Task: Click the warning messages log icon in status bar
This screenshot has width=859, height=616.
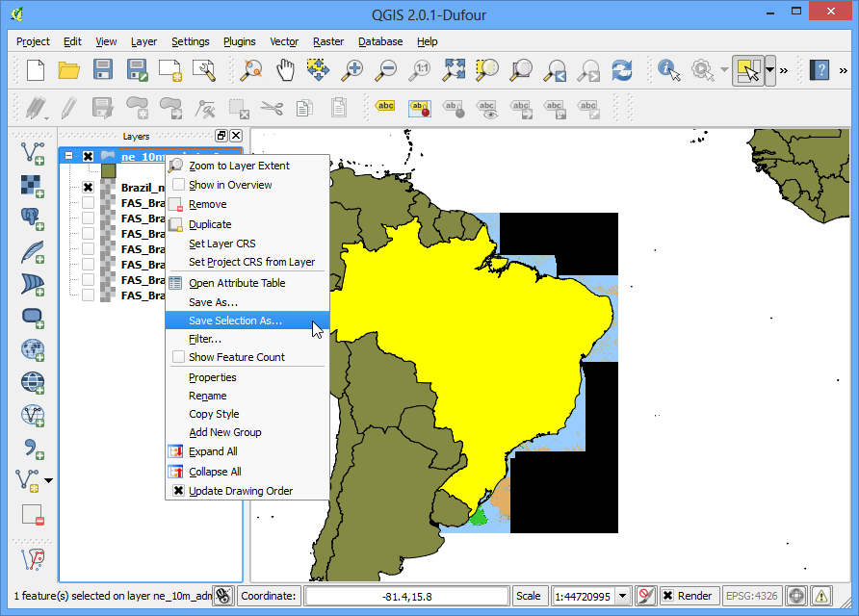Action: (821, 596)
